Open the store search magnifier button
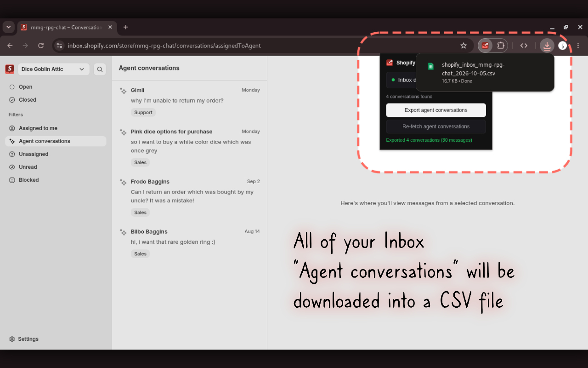 pos(100,69)
